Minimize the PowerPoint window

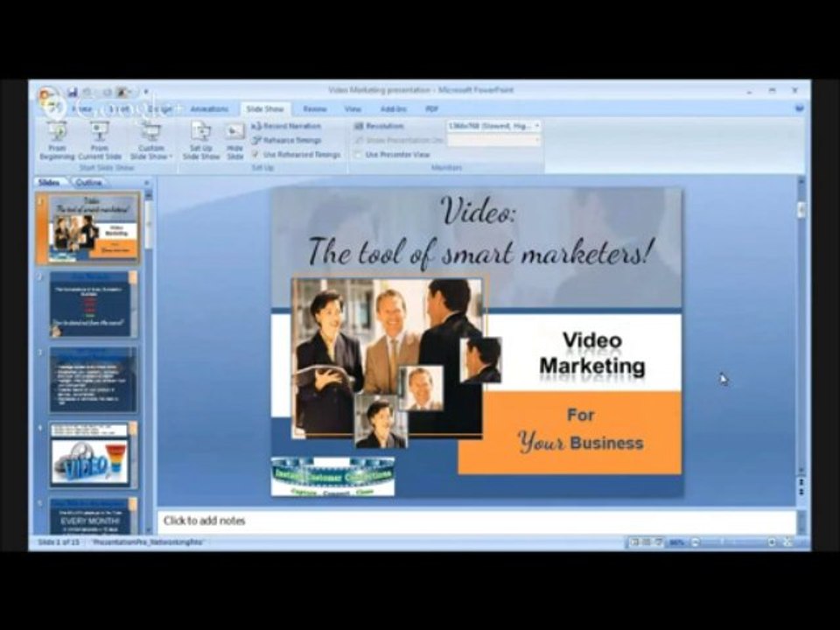point(749,91)
